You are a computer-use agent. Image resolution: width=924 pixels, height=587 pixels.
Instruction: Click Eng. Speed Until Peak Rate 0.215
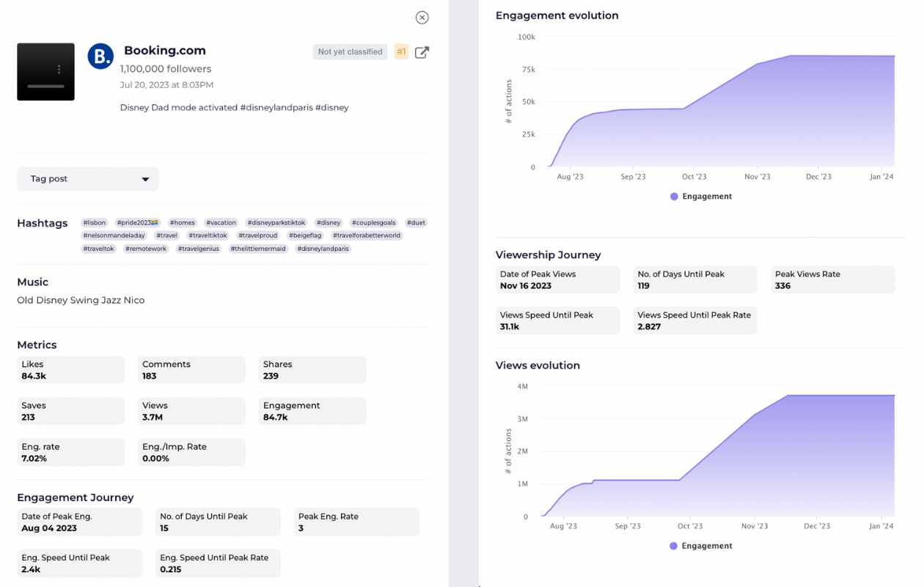218,564
